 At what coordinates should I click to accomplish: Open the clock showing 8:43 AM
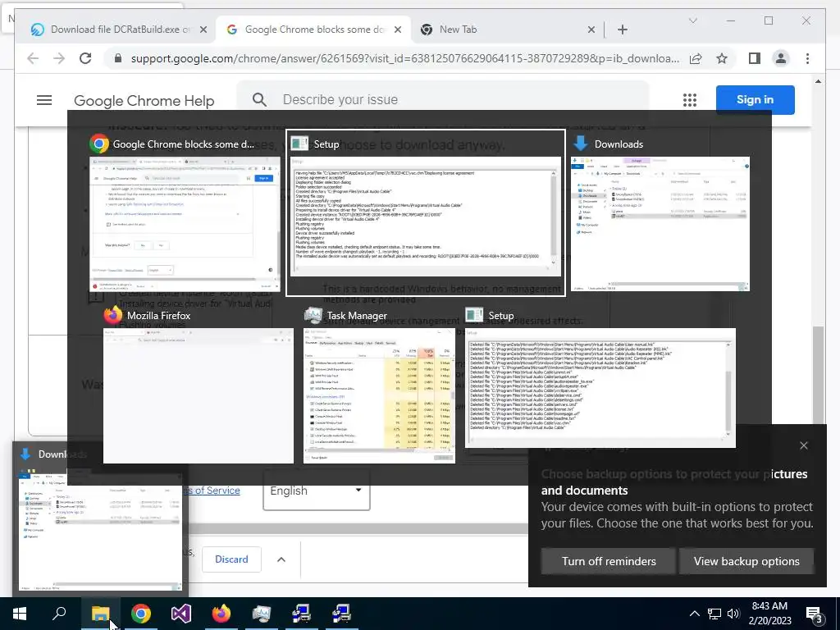769,614
